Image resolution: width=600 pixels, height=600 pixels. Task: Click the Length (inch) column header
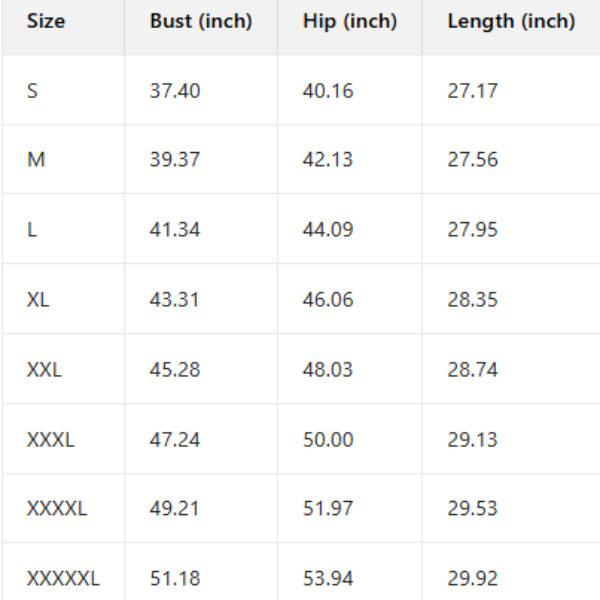[x=511, y=21]
